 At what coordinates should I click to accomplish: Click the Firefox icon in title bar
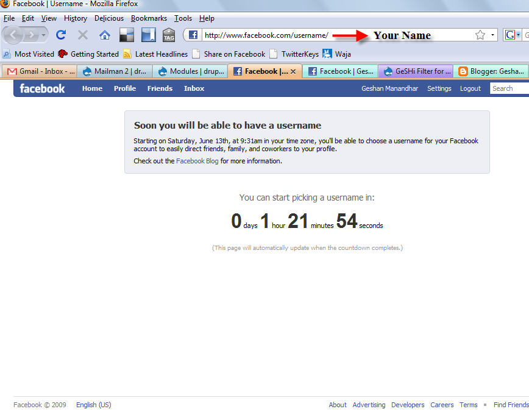[x=5, y=4]
